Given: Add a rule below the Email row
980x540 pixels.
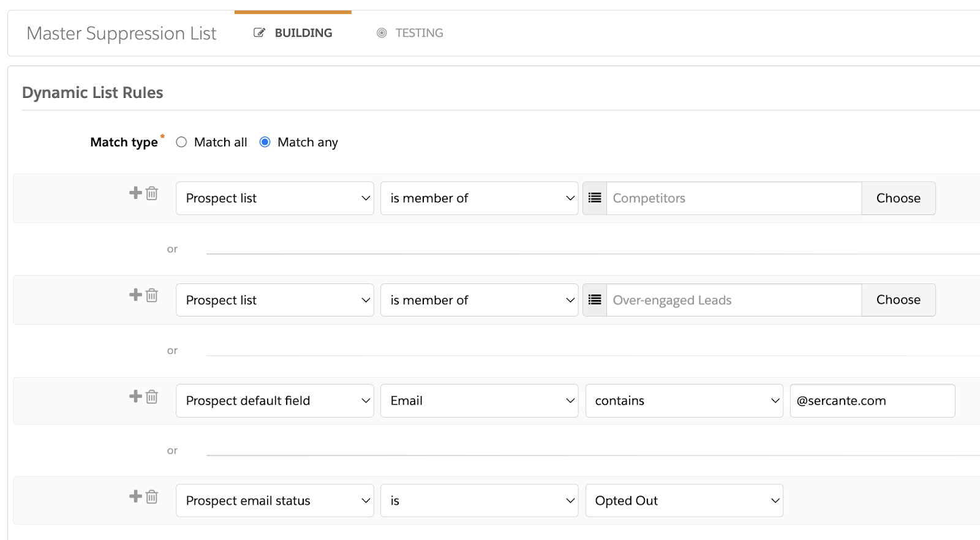Looking at the screenshot, I should pyautogui.click(x=135, y=396).
